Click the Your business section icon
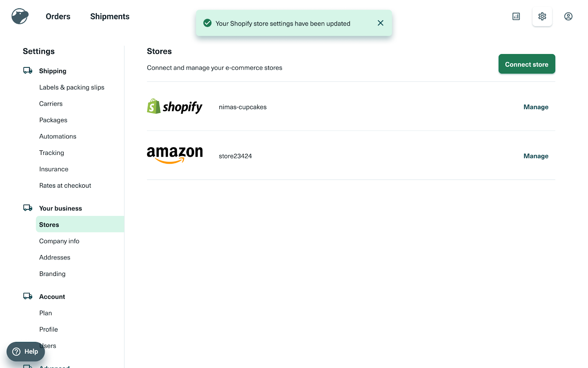588x368 pixels. [28, 208]
